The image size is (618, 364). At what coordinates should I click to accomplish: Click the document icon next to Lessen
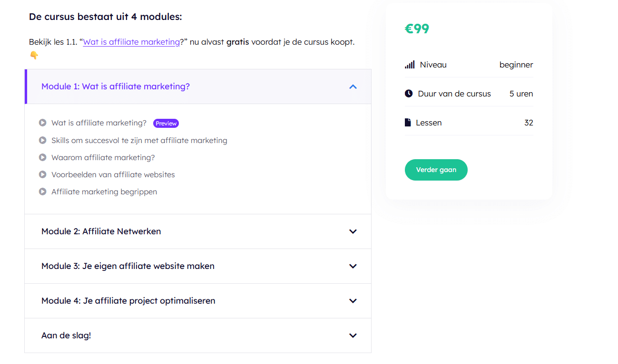[x=408, y=123]
